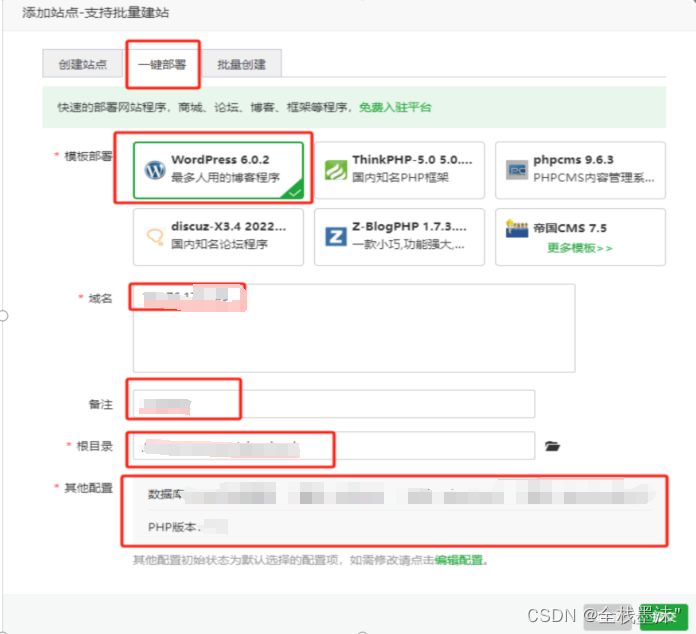This screenshot has width=696, height=634.
Task: Click the 编辑配置 link
Action: pyautogui.click(x=459, y=560)
